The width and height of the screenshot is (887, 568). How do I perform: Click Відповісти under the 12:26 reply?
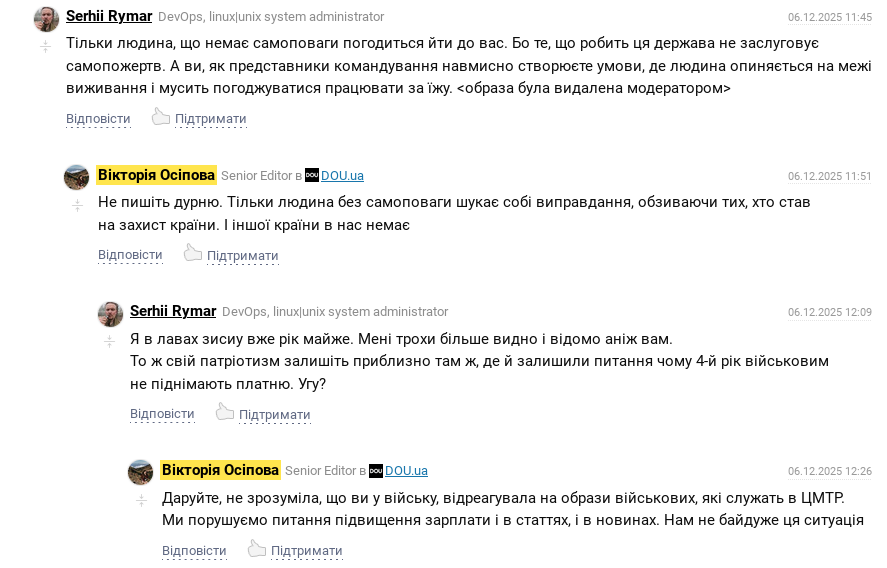194,551
